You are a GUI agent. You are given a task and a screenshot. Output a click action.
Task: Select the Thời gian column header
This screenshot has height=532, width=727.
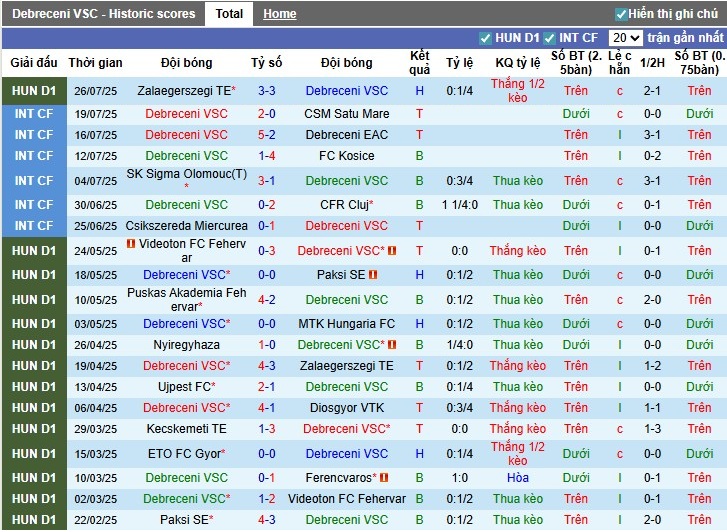(96, 63)
